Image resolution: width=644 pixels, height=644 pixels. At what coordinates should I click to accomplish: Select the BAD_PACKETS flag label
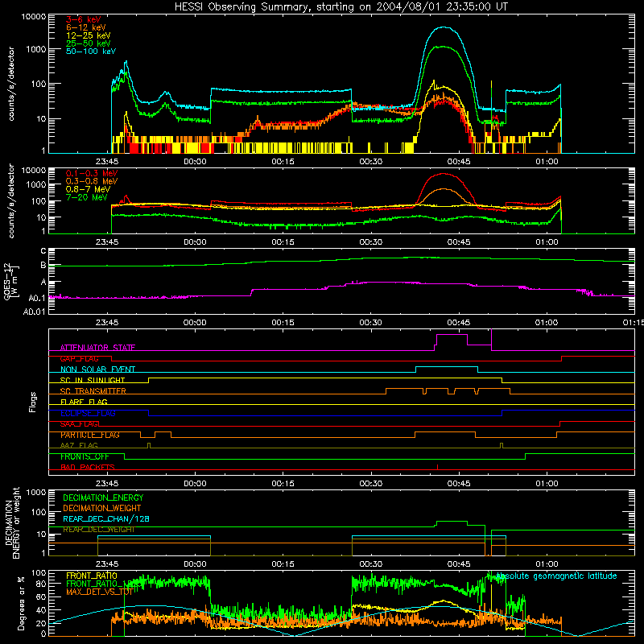tap(88, 467)
